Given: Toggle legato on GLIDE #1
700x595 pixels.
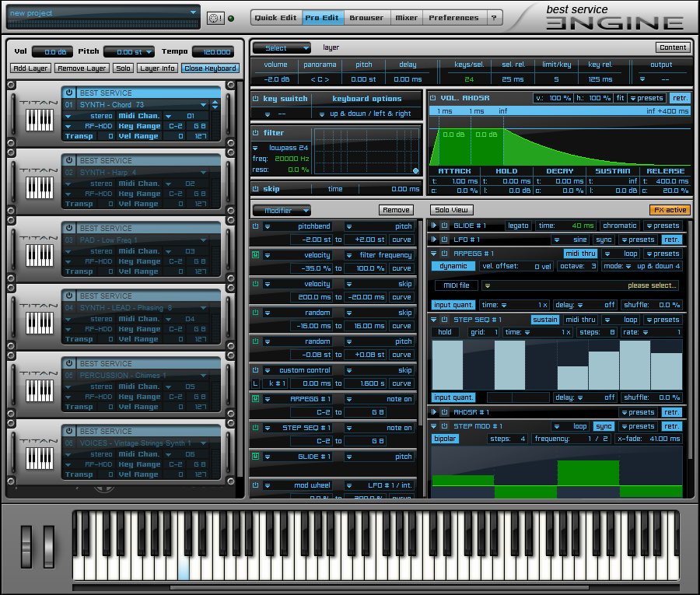Looking at the screenshot, I should [518, 226].
